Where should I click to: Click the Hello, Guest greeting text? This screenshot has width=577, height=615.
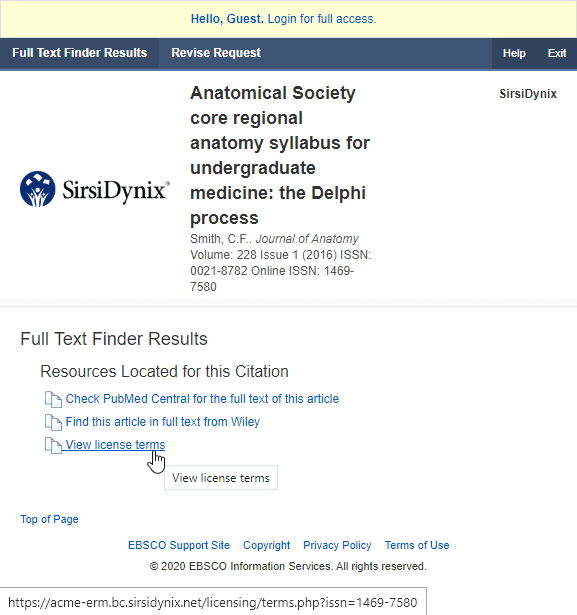coord(227,19)
